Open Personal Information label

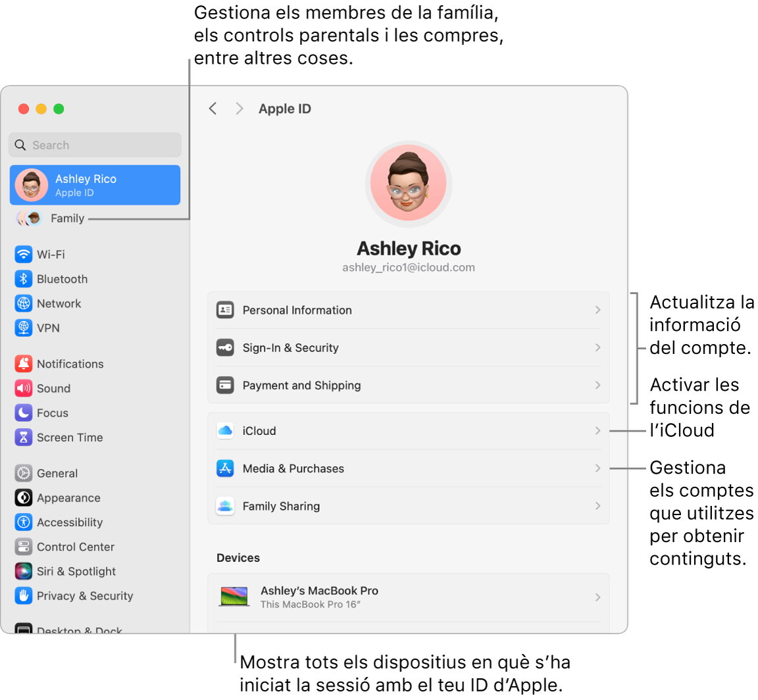tap(297, 310)
